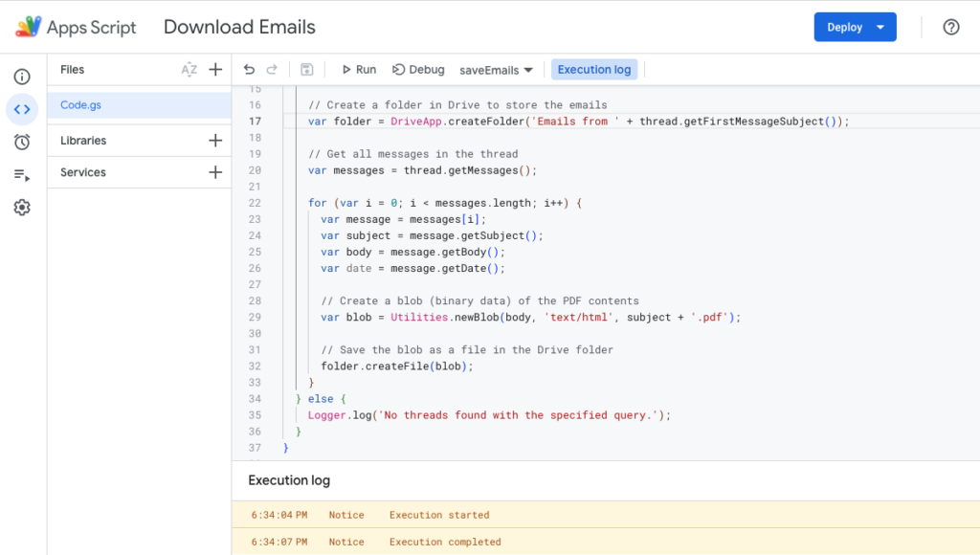Run the script with Run button
Screen dimensions: 980x555
(x=359, y=70)
